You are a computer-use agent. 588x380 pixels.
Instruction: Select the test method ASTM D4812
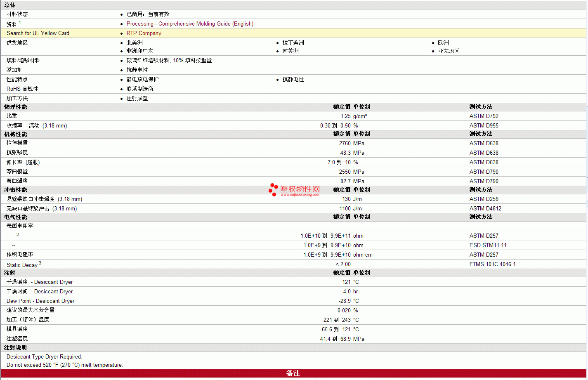(x=486, y=209)
